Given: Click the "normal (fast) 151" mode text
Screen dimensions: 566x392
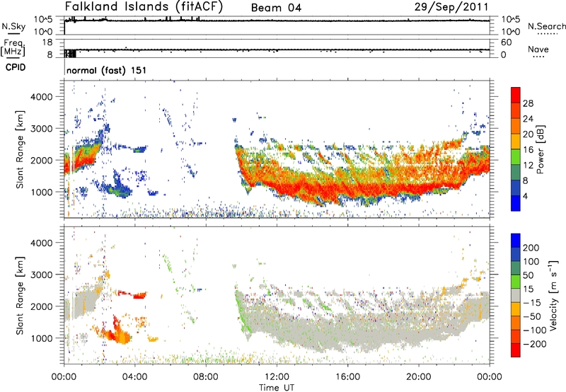Looking at the screenshot, I should (x=107, y=70).
